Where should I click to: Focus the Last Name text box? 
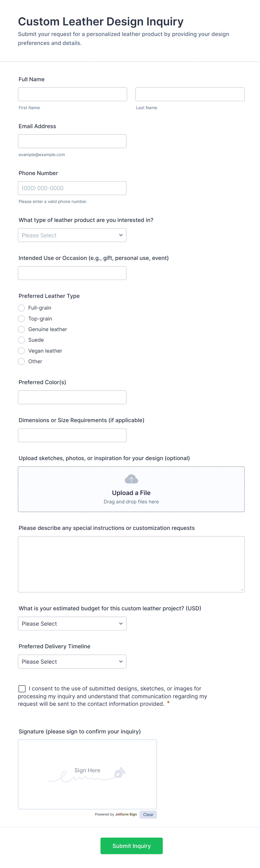point(190,94)
